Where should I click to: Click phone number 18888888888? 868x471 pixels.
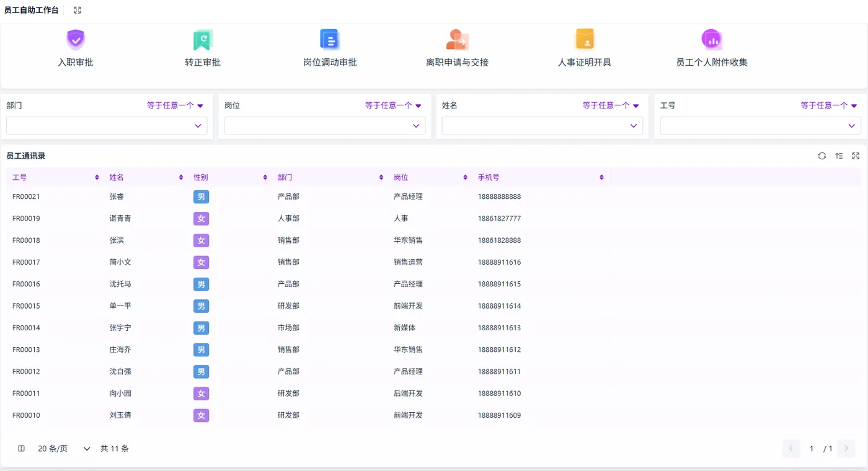coord(499,197)
